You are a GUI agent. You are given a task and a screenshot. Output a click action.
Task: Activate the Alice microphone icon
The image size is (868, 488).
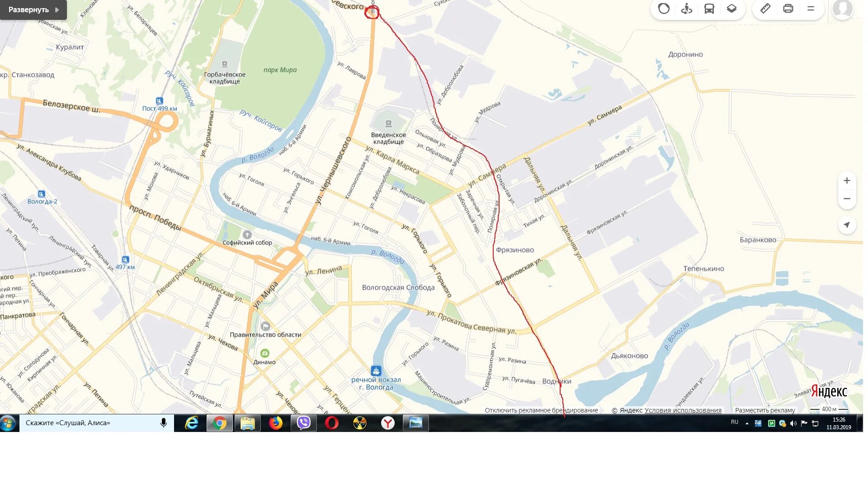click(164, 423)
